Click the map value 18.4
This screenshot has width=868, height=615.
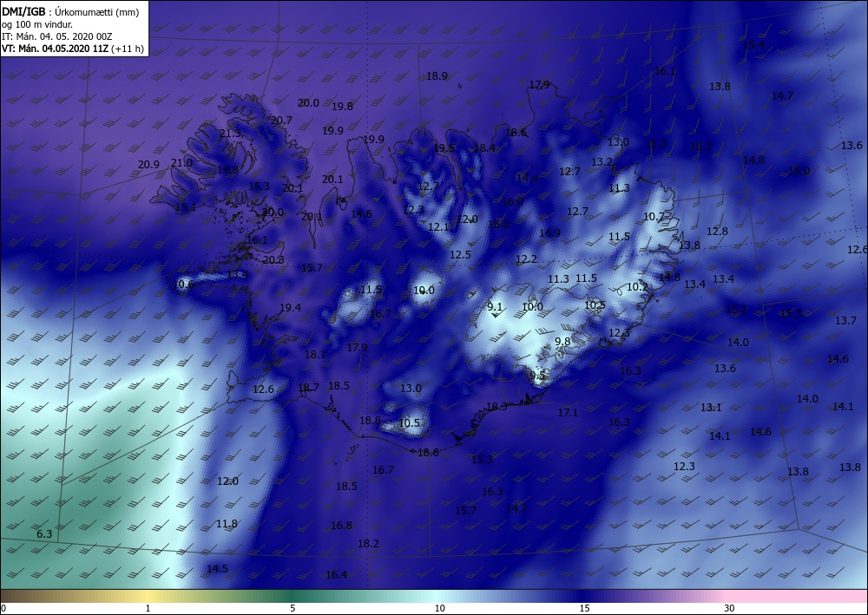(x=484, y=147)
